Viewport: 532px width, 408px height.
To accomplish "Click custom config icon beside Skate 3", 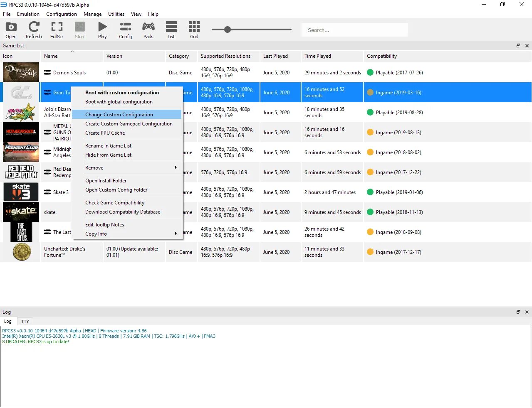I will click(x=47, y=192).
